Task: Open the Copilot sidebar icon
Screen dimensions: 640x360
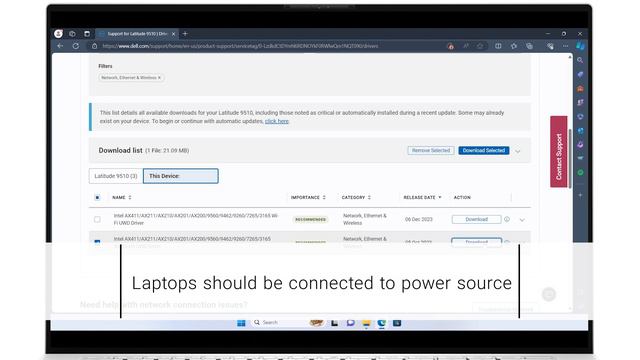Action: (x=580, y=46)
